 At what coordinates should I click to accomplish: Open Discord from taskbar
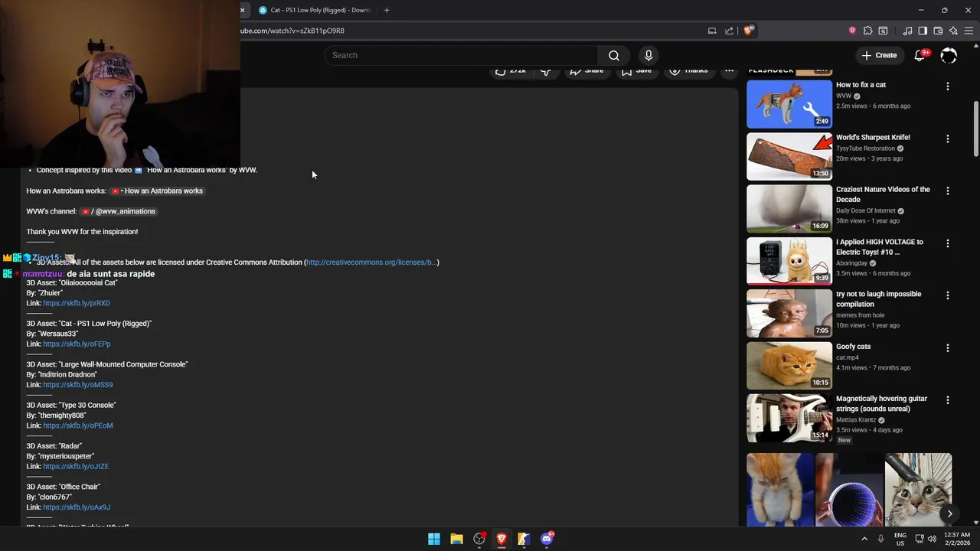(547, 539)
